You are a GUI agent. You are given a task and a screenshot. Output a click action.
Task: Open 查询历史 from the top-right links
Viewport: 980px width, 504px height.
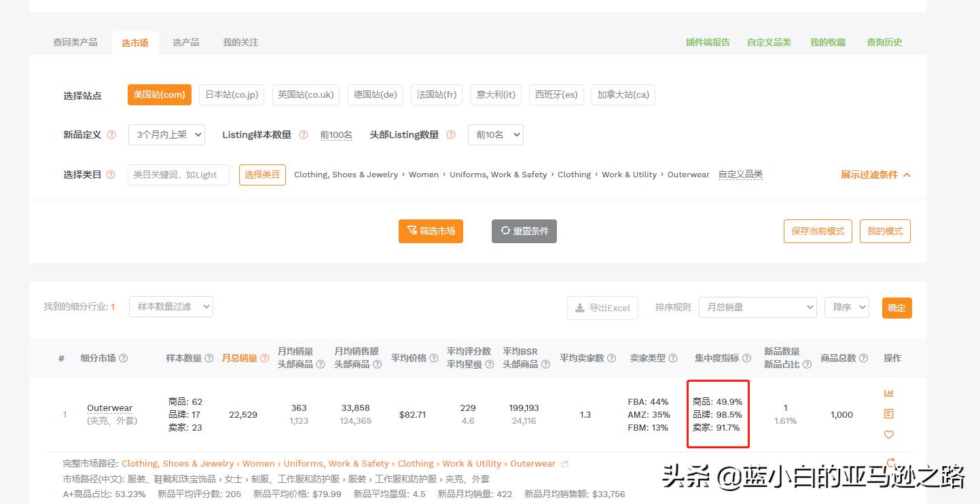click(x=884, y=41)
